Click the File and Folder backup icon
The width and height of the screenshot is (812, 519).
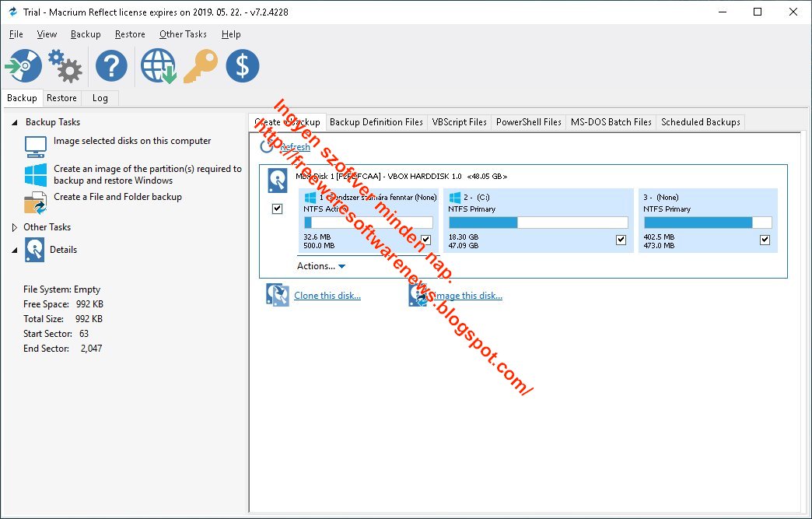point(36,202)
